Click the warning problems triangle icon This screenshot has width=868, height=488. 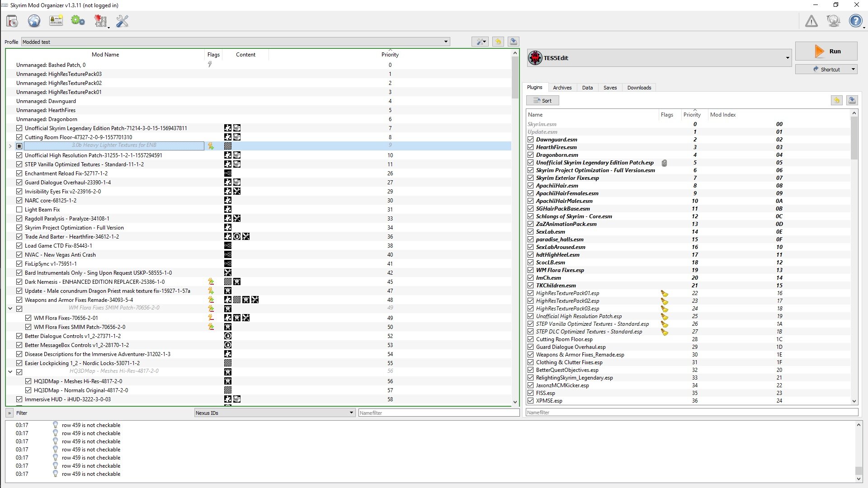tap(811, 21)
